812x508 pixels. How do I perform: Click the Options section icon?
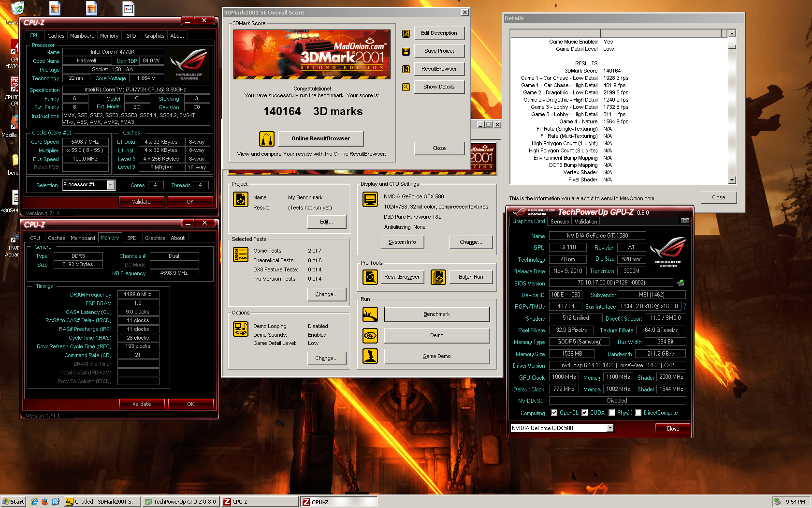click(241, 329)
